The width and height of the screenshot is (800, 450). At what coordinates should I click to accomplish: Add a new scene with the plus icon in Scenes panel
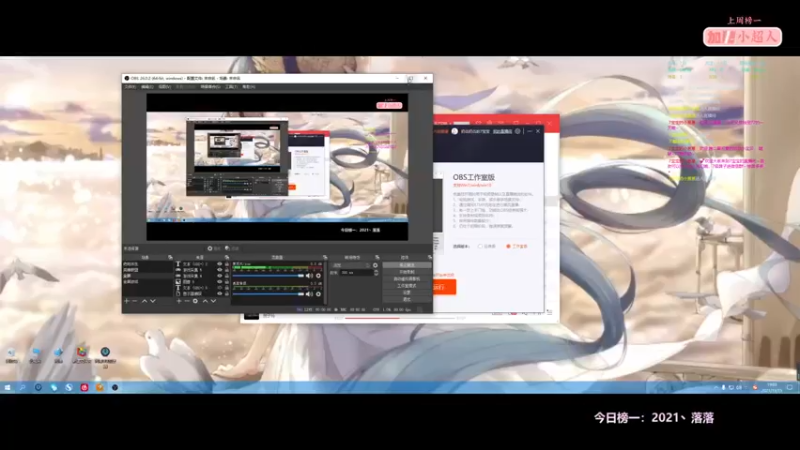127,301
